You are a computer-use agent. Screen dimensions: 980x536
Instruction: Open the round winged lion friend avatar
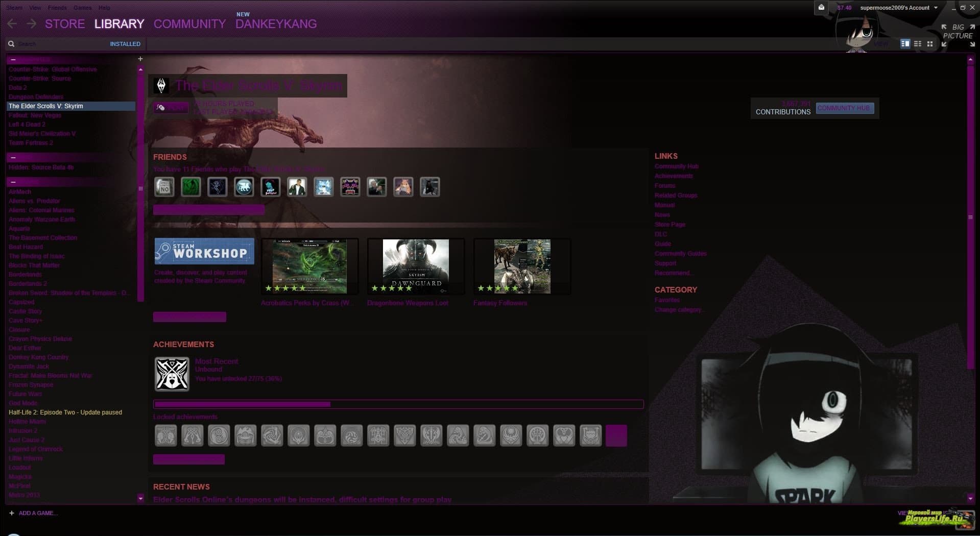(244, 187)
